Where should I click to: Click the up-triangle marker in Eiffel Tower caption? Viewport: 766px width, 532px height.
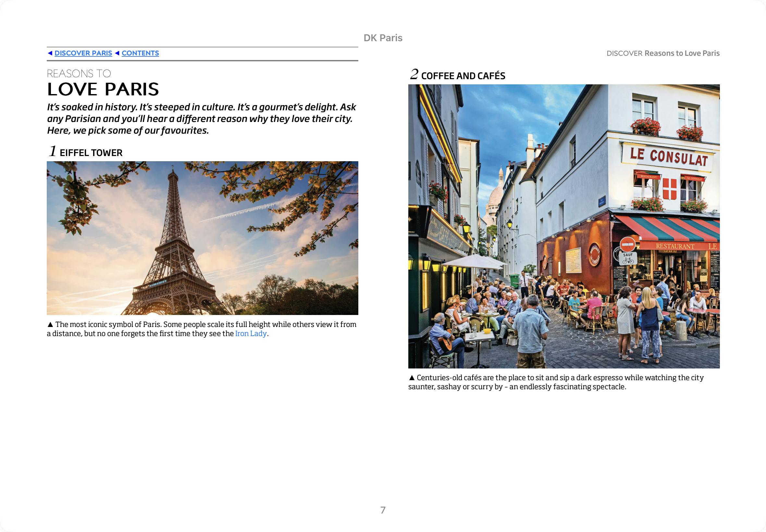click(x=50, y=325)
